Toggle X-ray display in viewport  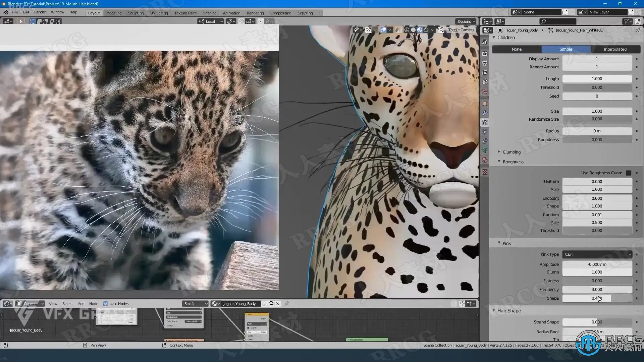pos(398,30)
